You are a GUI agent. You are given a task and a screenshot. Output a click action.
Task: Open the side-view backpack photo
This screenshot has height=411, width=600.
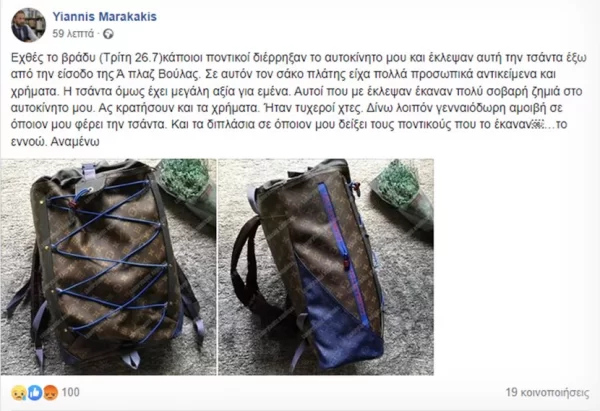point(326,267)
